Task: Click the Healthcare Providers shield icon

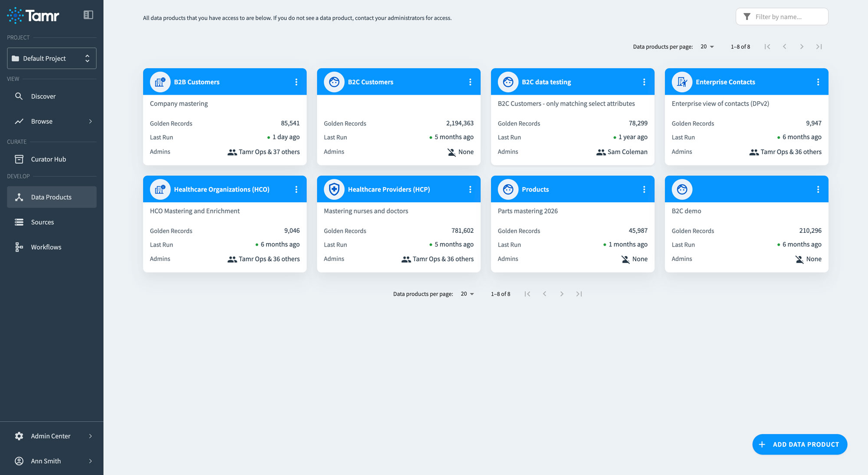Action: (x=334, y=189)
